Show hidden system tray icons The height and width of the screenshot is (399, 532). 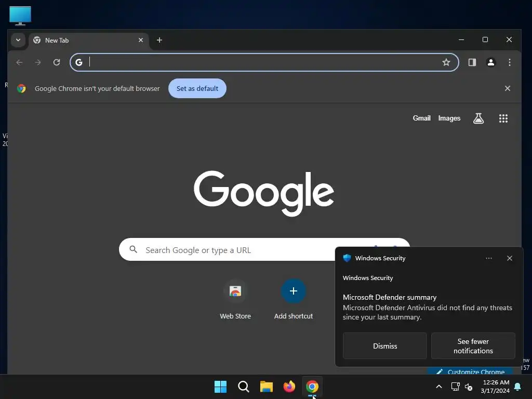click(x=438, y=387)
